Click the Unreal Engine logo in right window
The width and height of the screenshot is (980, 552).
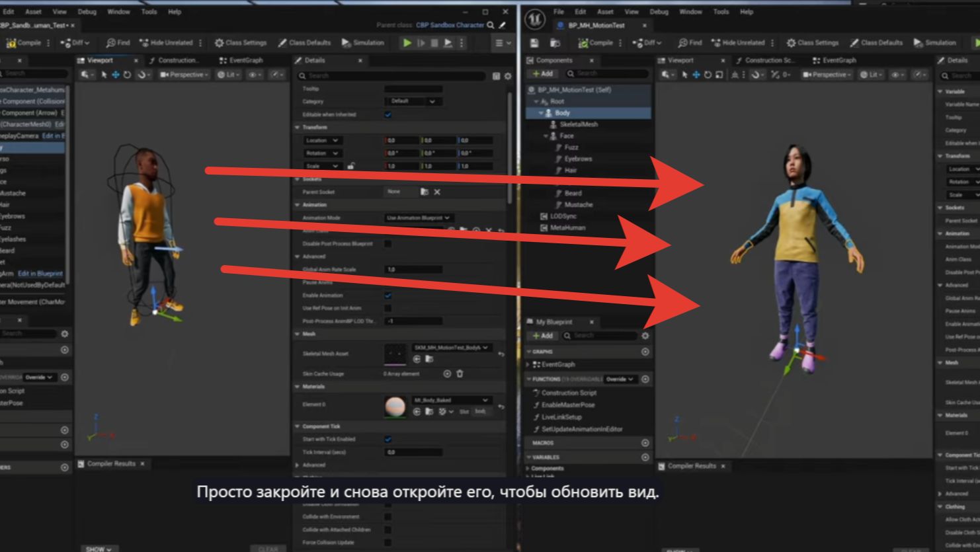(534, 19)
